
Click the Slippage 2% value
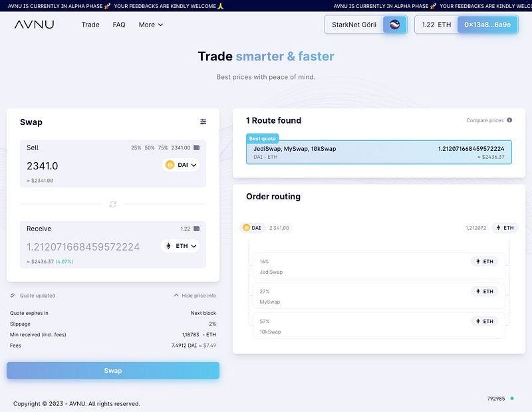[212, 324]
